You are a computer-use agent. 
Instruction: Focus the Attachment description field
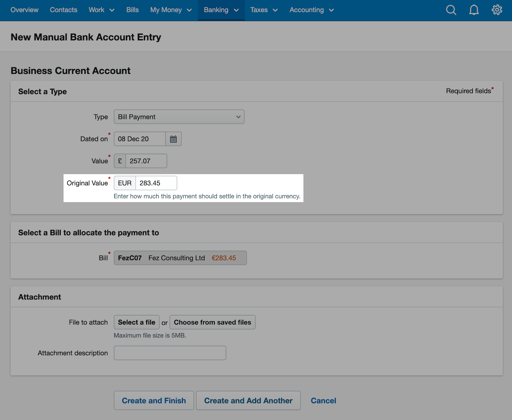pos(170,353)
